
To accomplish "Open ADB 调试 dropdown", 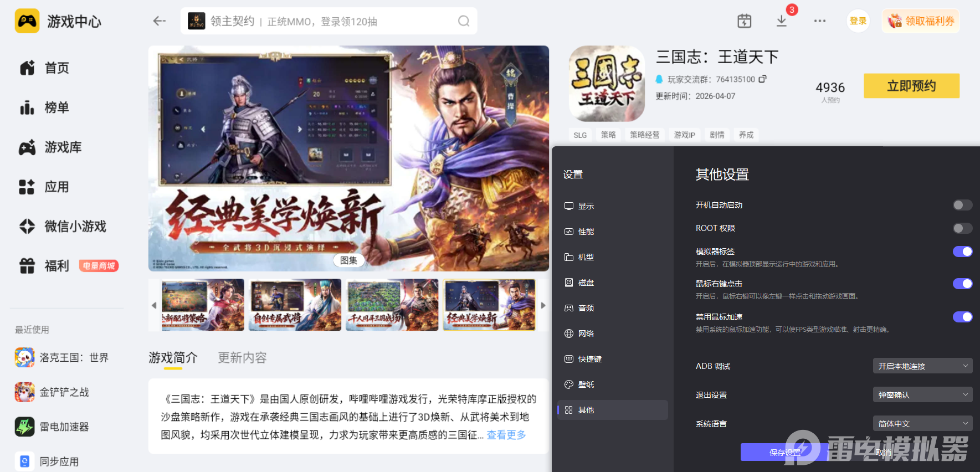I will [922, 366].
